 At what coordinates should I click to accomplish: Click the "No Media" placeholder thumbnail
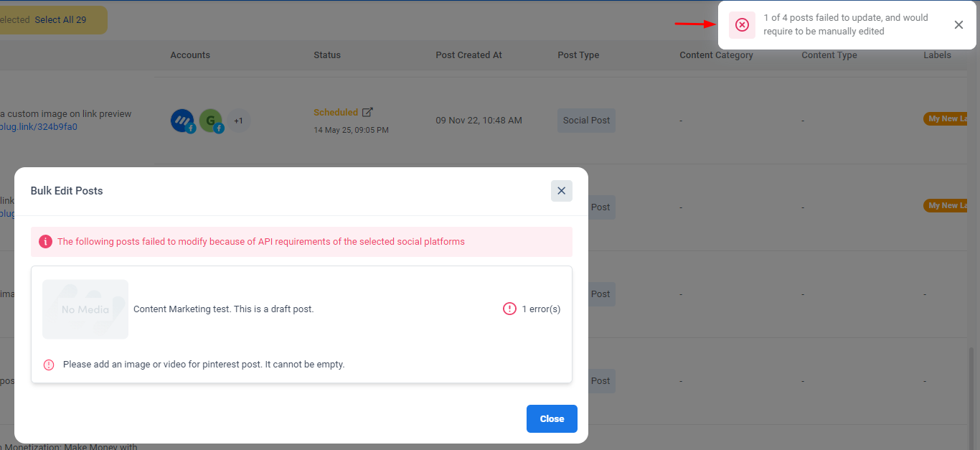click(x=85, y=309)
